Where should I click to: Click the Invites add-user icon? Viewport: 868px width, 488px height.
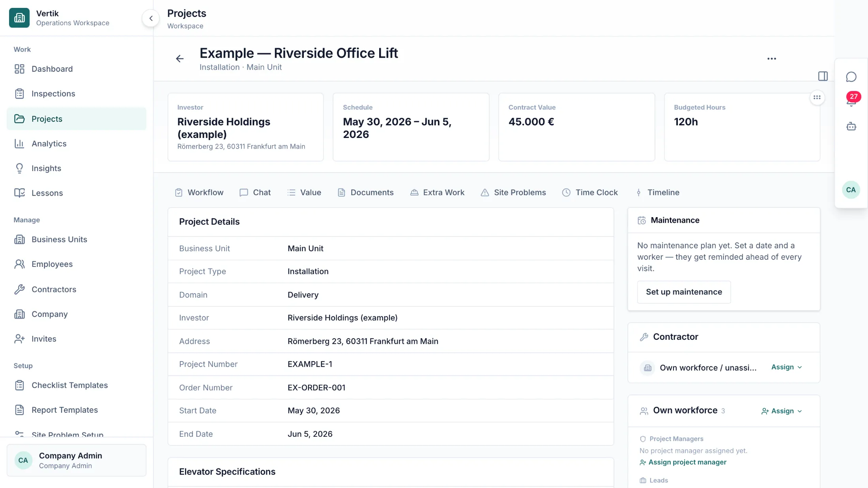[x=19, y=339]
